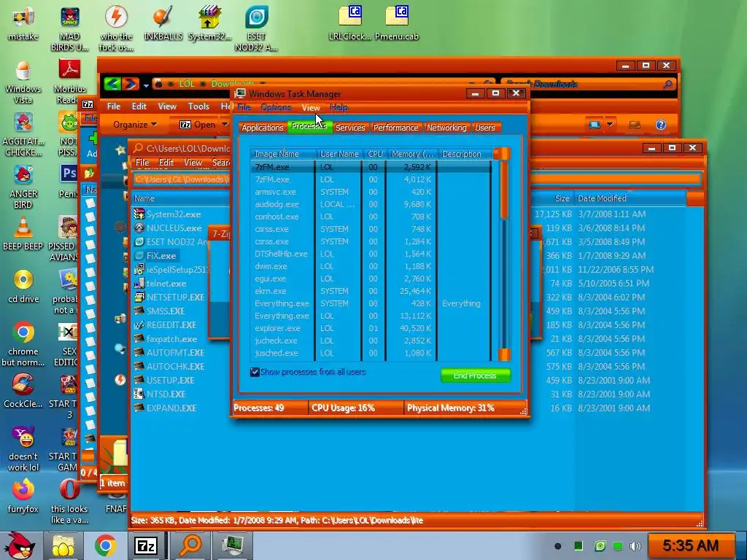This screenshot has width=747, height=560.
Task: Switch to Networking tab
Action: 446,128
